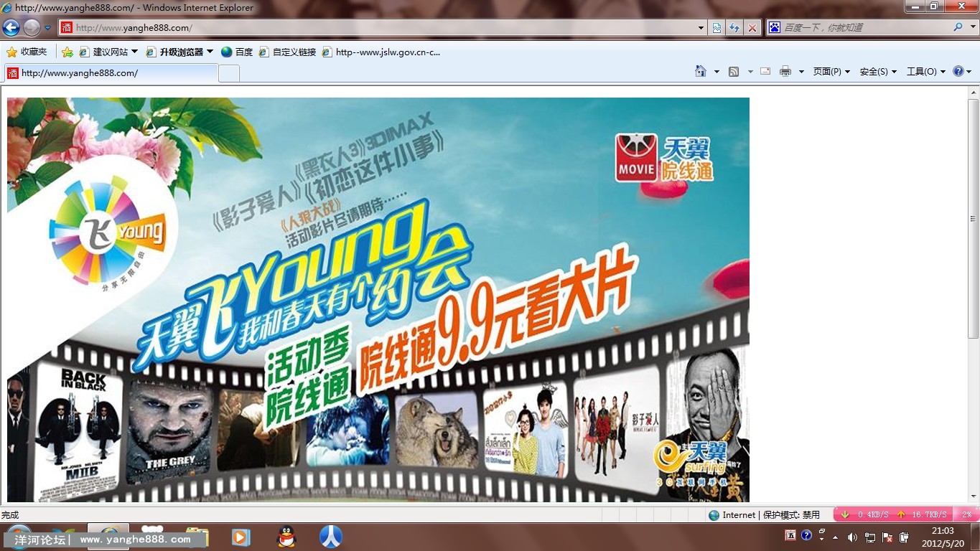
Task: Open the 收藏夹 favorites button
Action: [x=27, y=52]
